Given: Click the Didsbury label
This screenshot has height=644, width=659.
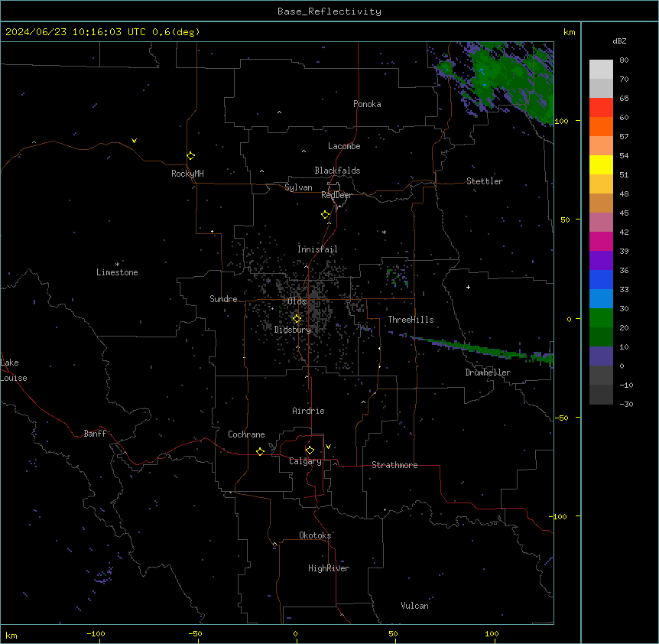Looking at the screenshot, I should (x=293, y=330).
